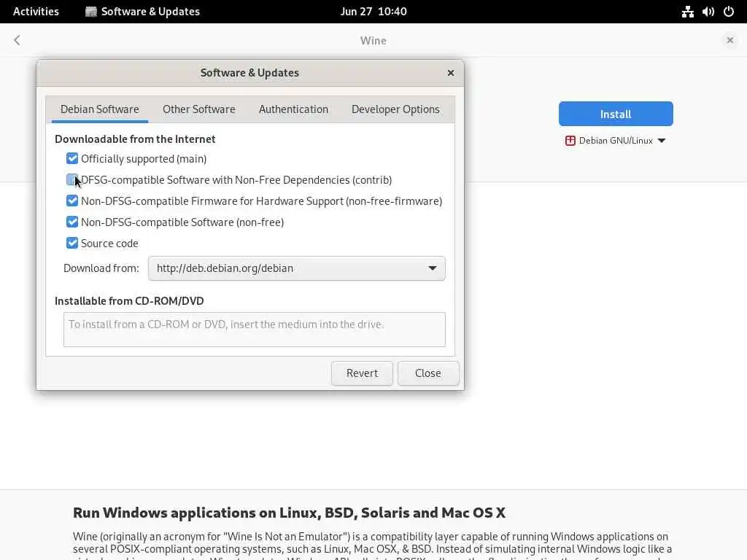Click the Close button in the dialog
This screenshot has height=560, width=747.
coord(427,373)
